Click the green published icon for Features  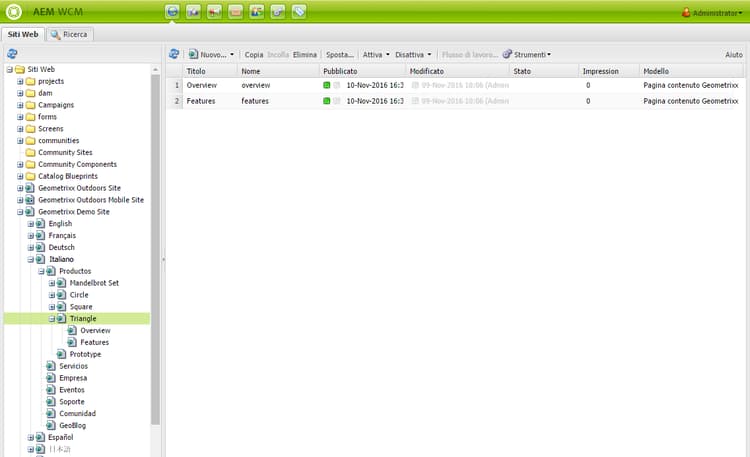click(x=326, y=101)
